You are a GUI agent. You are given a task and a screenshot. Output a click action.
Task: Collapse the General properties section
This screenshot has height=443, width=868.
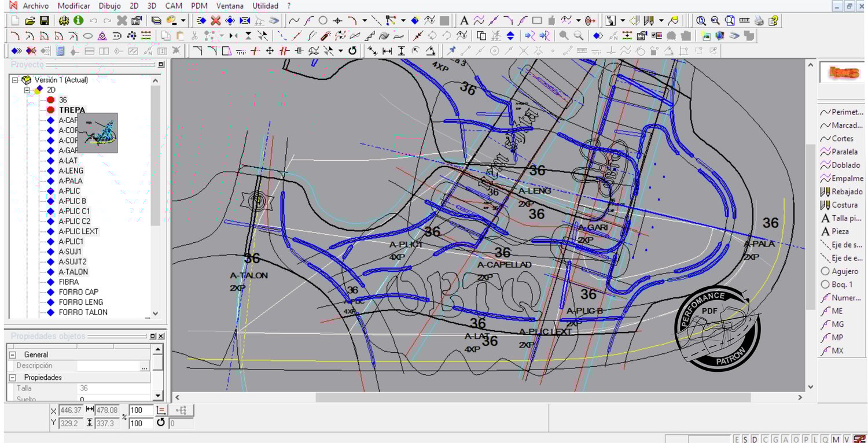(12, 355)
